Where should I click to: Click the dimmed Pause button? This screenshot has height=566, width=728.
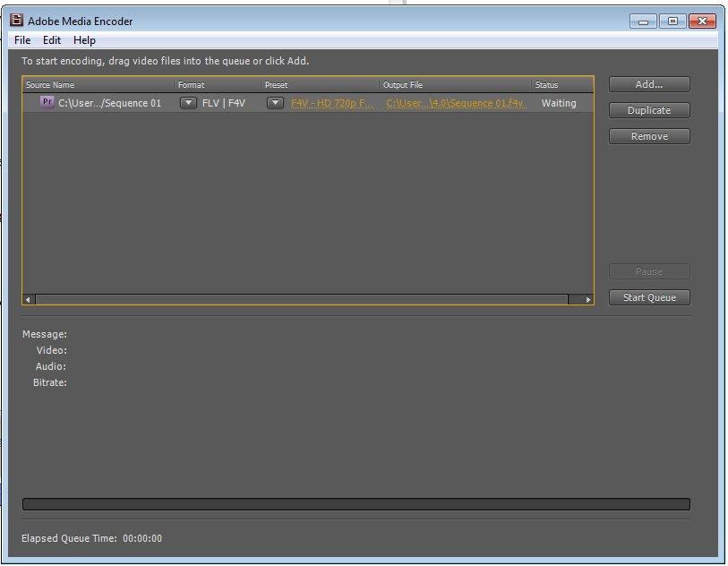tap(649, 271)
